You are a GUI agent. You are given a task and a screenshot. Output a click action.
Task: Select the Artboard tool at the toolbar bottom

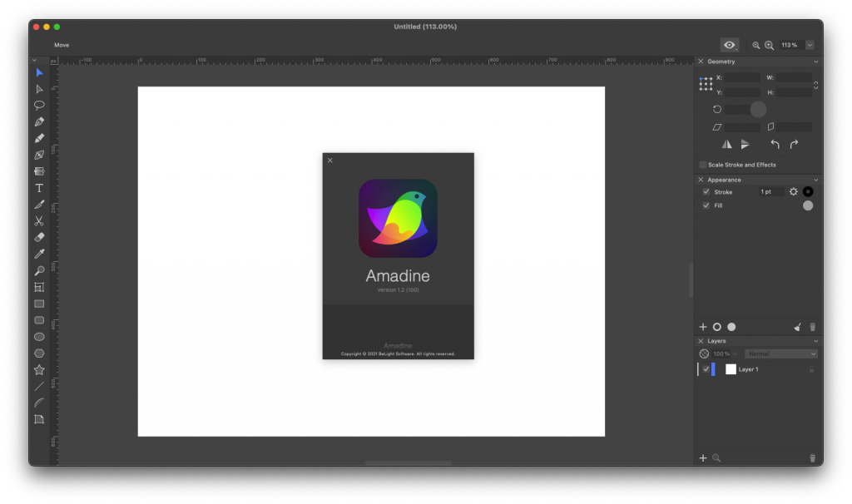coord(39,419)
